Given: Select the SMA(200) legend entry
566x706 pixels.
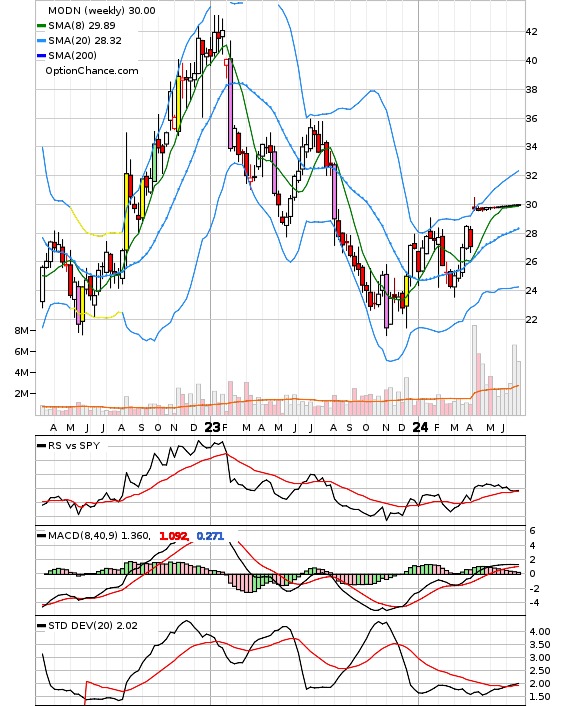Looking at the screenshot, I should coord(72,55).
